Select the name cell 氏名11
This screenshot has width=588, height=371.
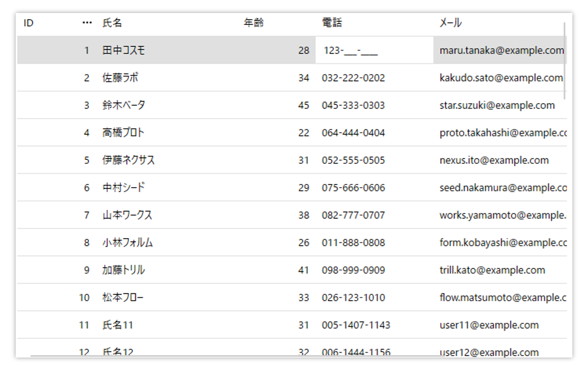click(x=118, y=325)
